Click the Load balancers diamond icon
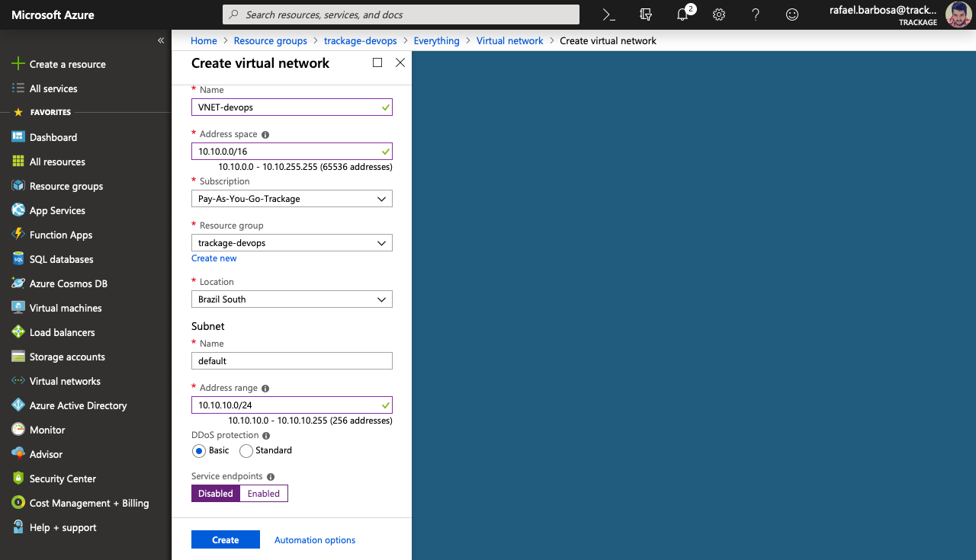 point(18,332)
